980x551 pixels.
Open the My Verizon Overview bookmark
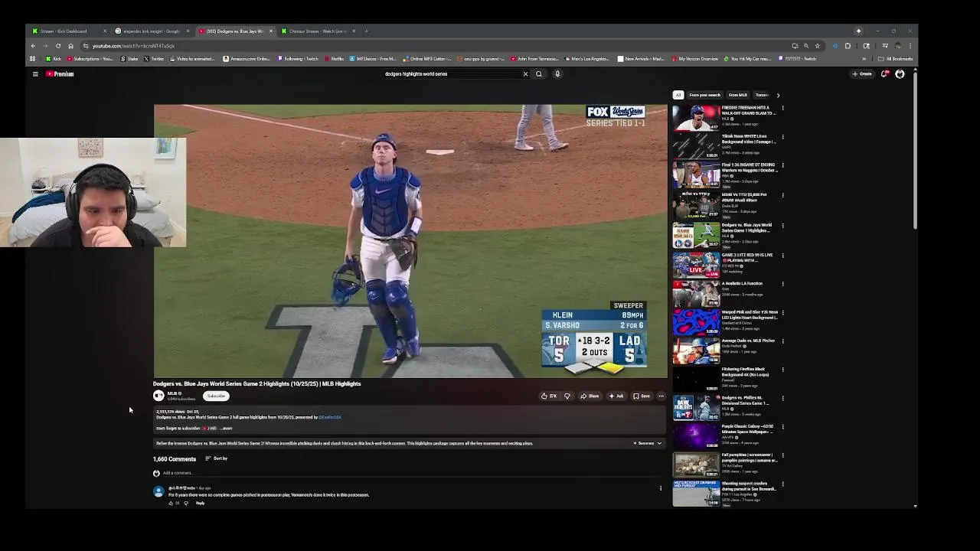694,59
